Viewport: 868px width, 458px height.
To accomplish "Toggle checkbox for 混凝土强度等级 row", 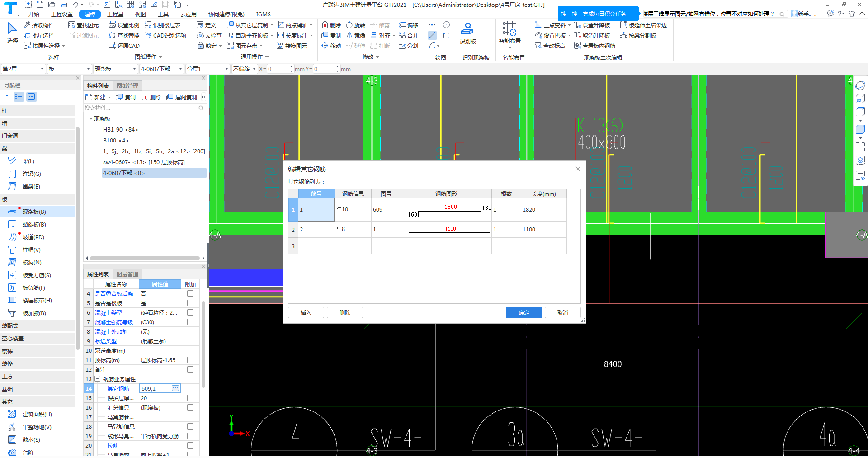I will 190,322.
